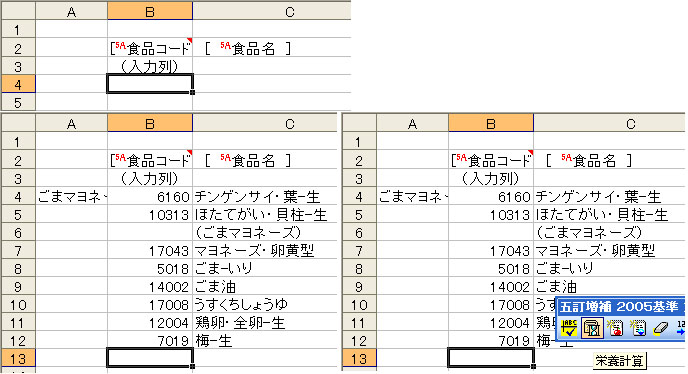Viewport: 688px width, 374px height.
Task: Click ごま油 in bottom-left sheet
Action: [x=215, y=286]
